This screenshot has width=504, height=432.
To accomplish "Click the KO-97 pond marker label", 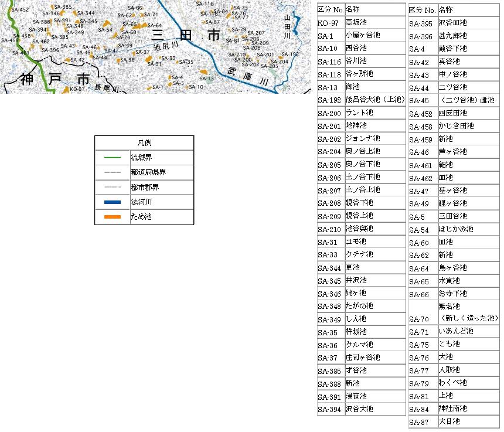I will [77, 89].
